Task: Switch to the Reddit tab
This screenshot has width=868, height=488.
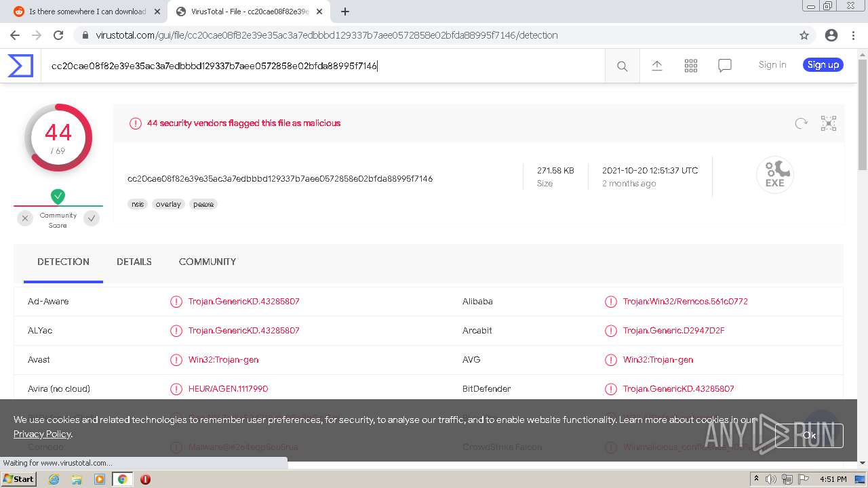Action: (x=87, y=12)
